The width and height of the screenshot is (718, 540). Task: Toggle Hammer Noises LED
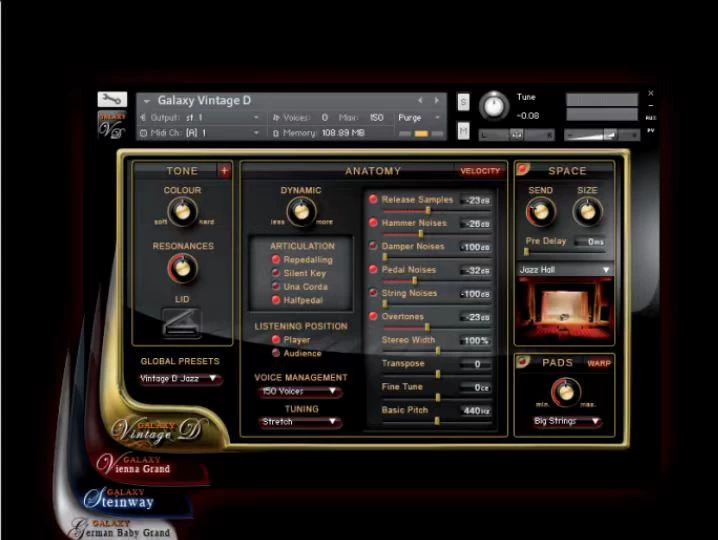[x=373, y=223]
